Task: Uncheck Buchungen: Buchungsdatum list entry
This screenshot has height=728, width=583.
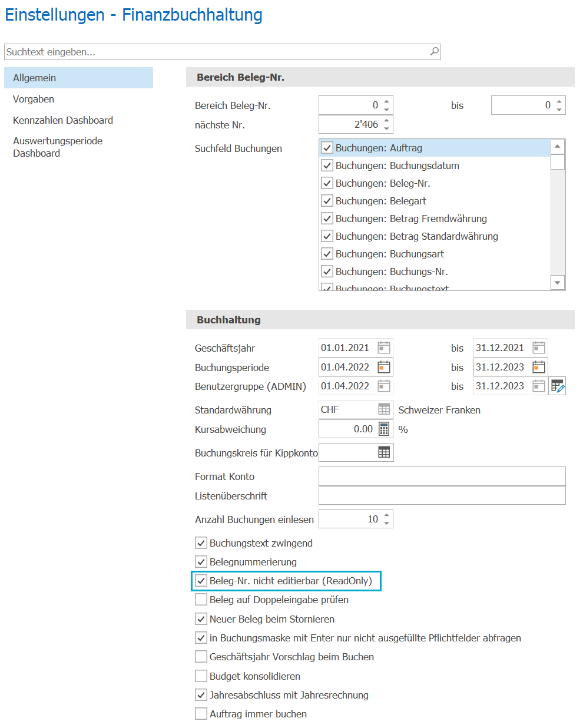Action: [327, 166]
